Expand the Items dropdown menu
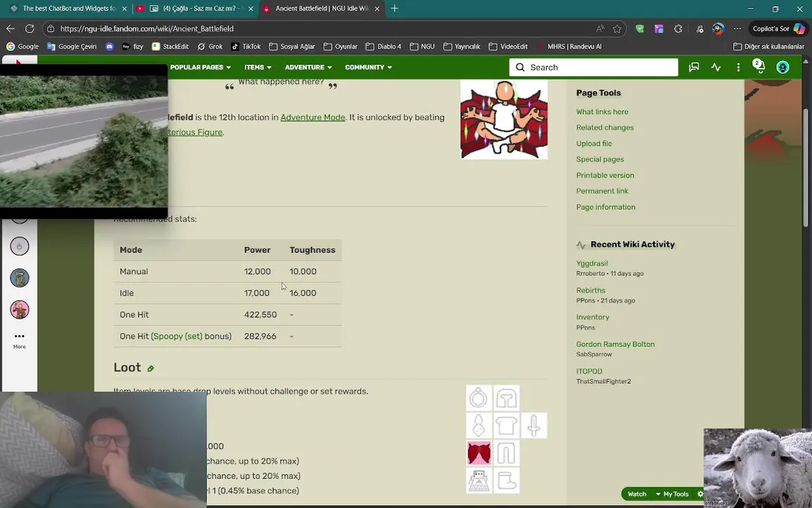Screen dimensions: 812x508 pyautogui.click(x=258, y=68)
